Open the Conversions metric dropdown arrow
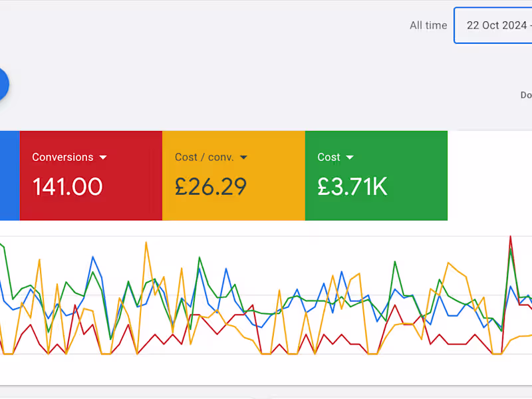Image resolution: width=532 pixels, height=399 pixels. [x=103, y=158]
